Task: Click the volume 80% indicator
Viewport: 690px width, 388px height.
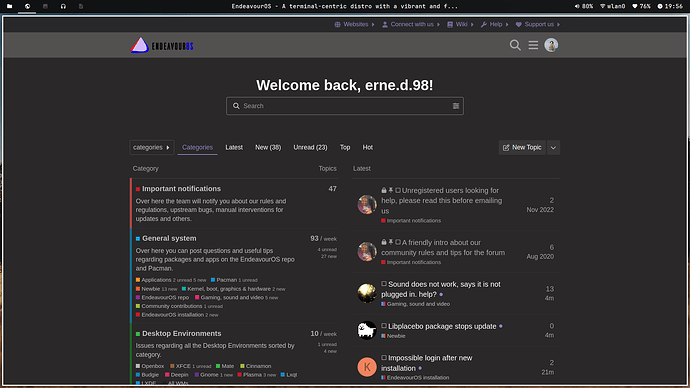Action: pos(584,6)
